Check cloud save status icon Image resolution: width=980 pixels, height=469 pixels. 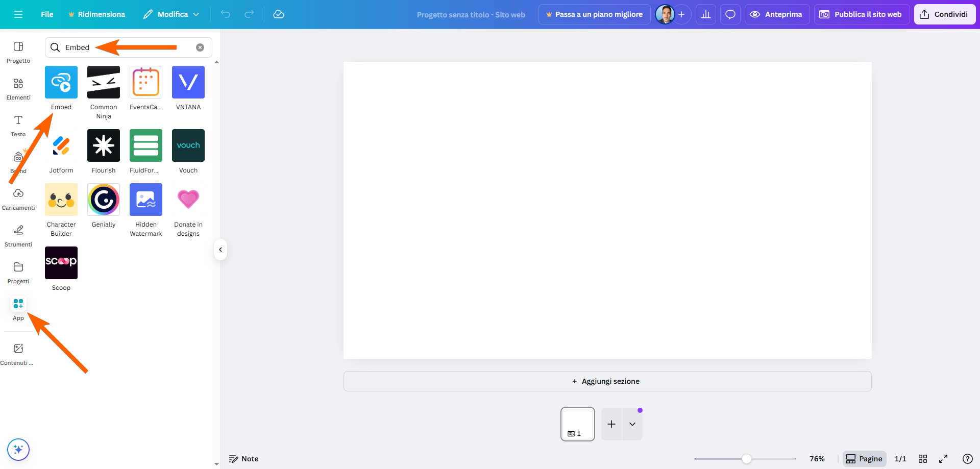279,14
